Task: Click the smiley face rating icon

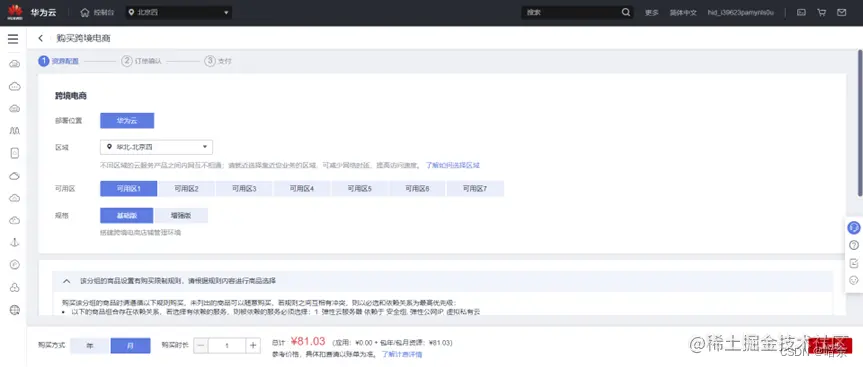Action: coord(854,280)
